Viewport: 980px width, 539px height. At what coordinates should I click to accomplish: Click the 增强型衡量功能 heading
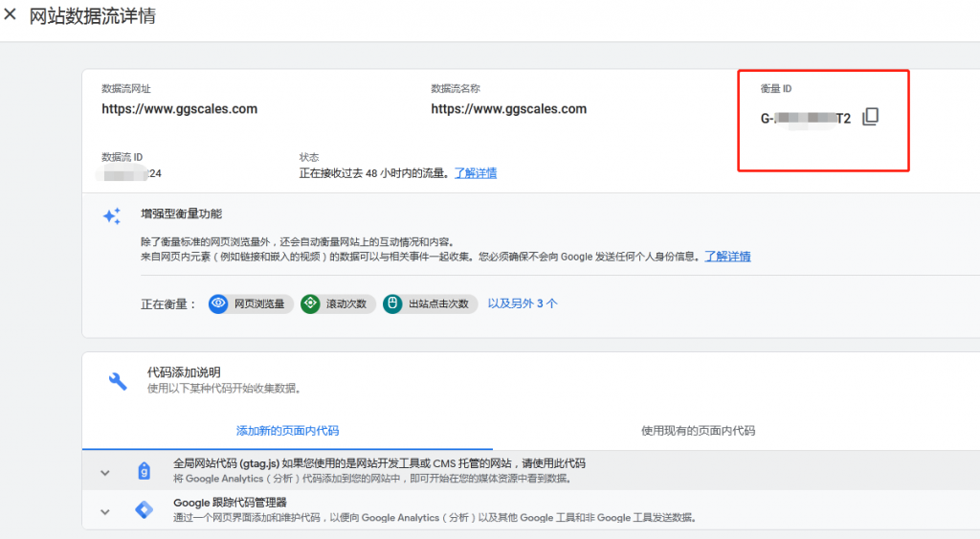[x=181, y=213]
